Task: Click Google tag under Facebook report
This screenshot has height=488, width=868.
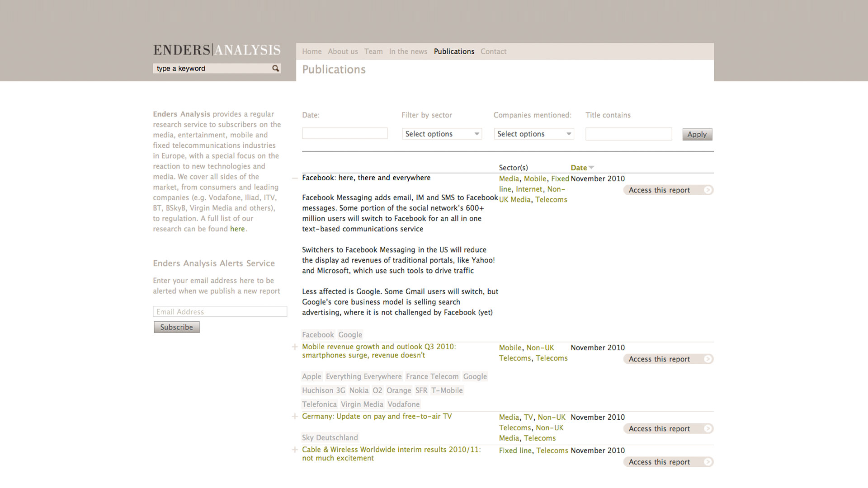Action: click(350, 335)
